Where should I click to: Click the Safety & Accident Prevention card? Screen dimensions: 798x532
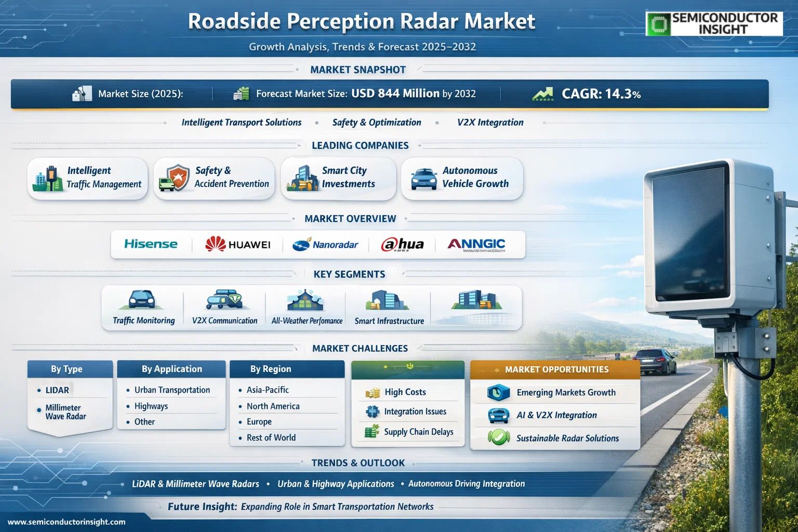pos(214,179)
